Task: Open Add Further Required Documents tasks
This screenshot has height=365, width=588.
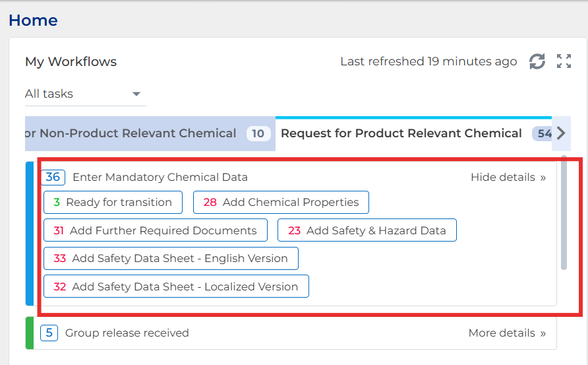Action: pyautogui.click(x=156, y=230)
